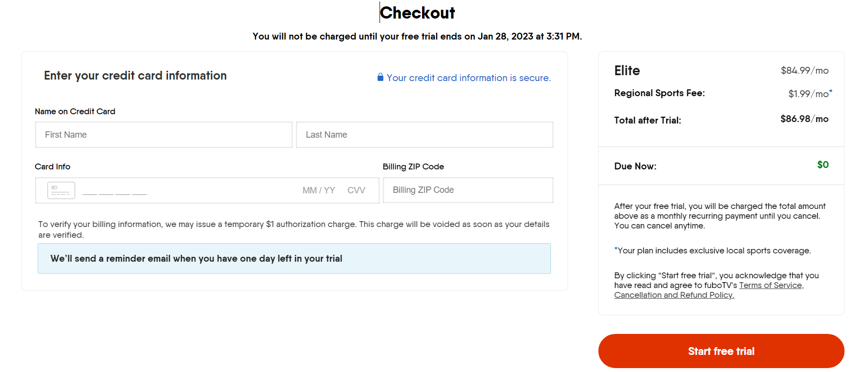Click the Total after Trial label
The width and height of the screenshot is (868, 372).
pyautogui.click(x=647, y=121)
